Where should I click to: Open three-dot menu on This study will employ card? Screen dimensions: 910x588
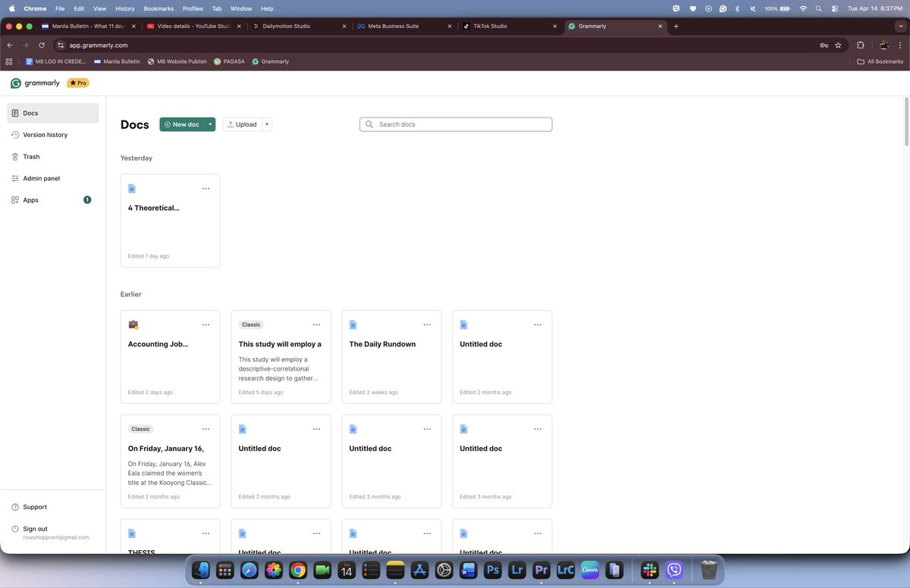316,324
